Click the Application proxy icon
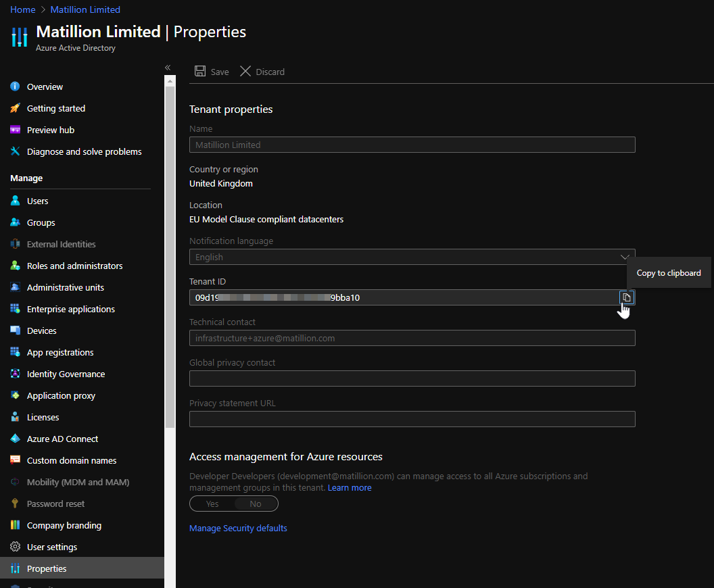Viewport: 714px width, 588px height. pos(15,395)
